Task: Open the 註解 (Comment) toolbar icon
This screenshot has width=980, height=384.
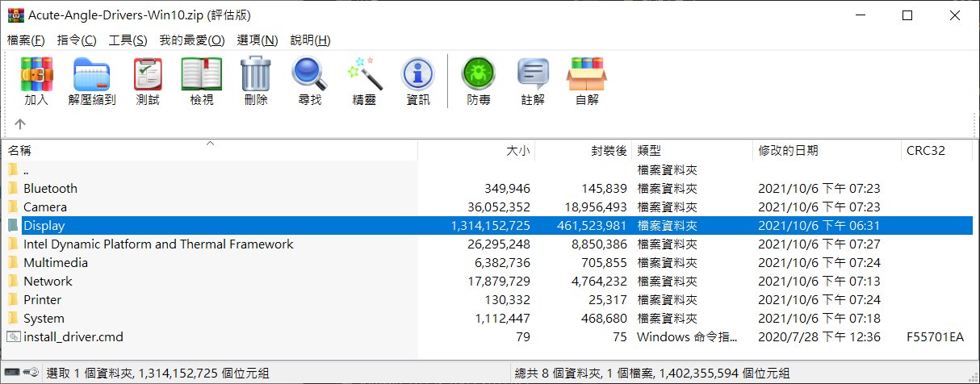Action: 533,81
